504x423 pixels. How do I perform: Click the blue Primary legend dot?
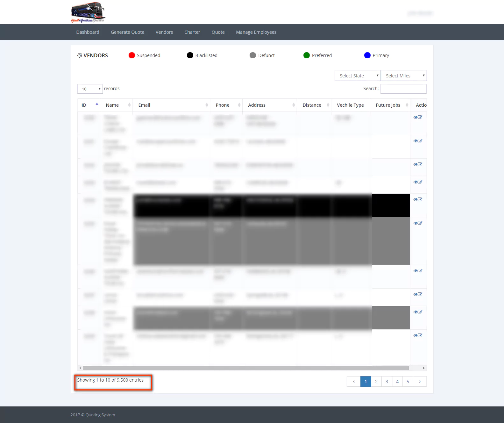pos(367,55)
